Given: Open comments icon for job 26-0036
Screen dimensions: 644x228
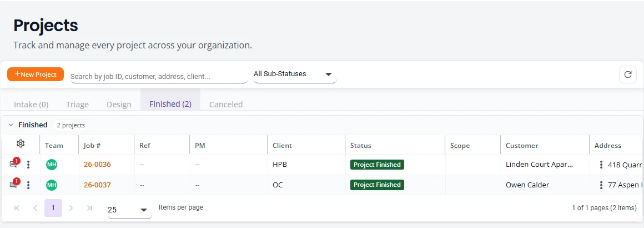Looking at the screenshot, I should (13, 164).
